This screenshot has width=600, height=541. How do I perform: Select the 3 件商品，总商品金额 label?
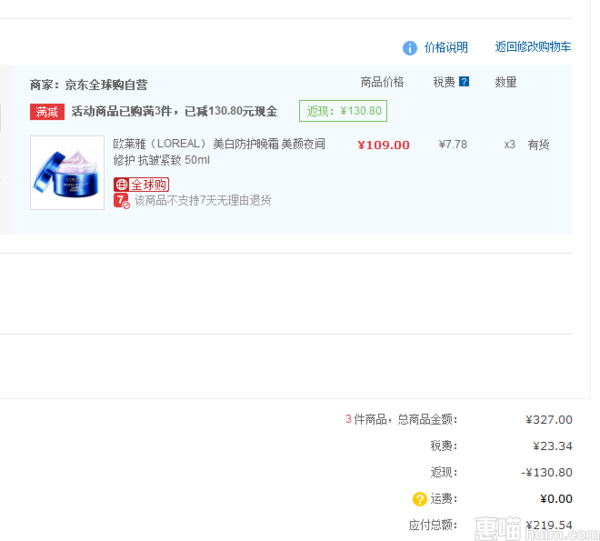[x=401, y=420]
